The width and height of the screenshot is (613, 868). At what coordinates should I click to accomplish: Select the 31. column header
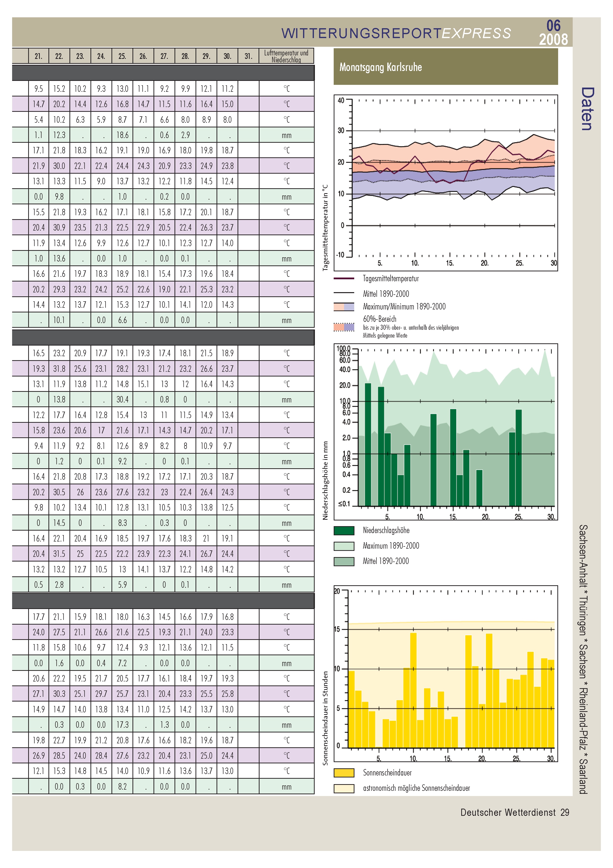[x=248, y=56]
